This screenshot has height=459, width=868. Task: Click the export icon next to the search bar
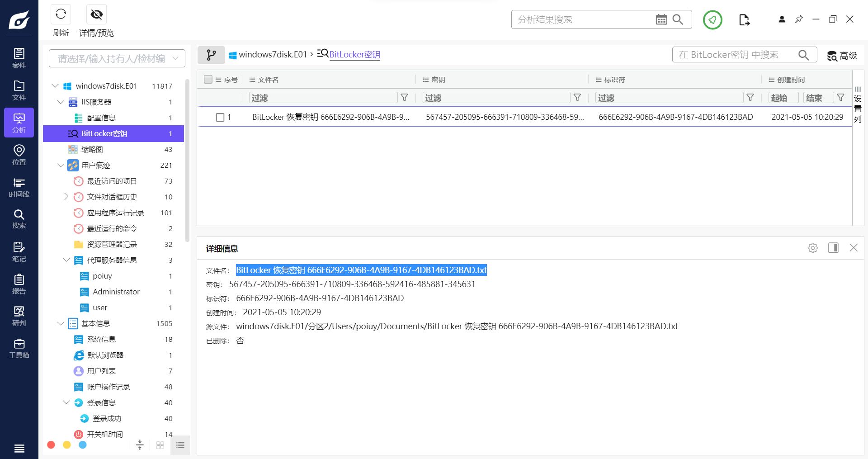pyautogui.click(x=744, y=19)
